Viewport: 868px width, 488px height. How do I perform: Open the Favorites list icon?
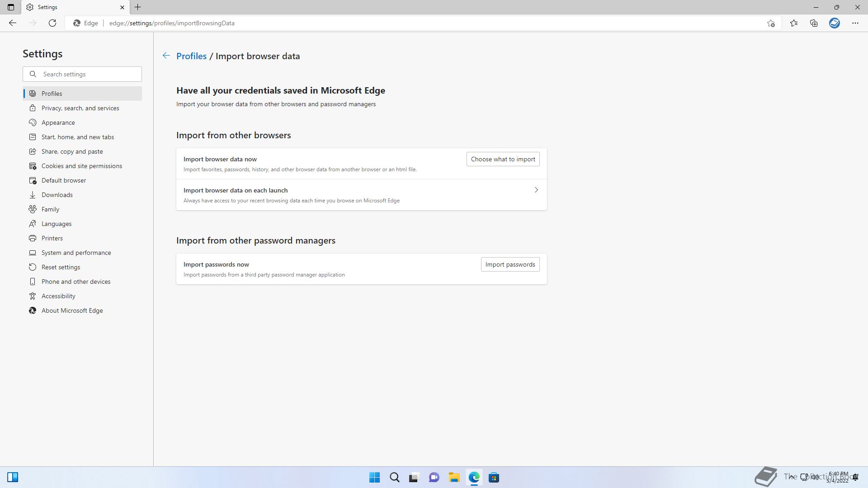pos(794,23)
